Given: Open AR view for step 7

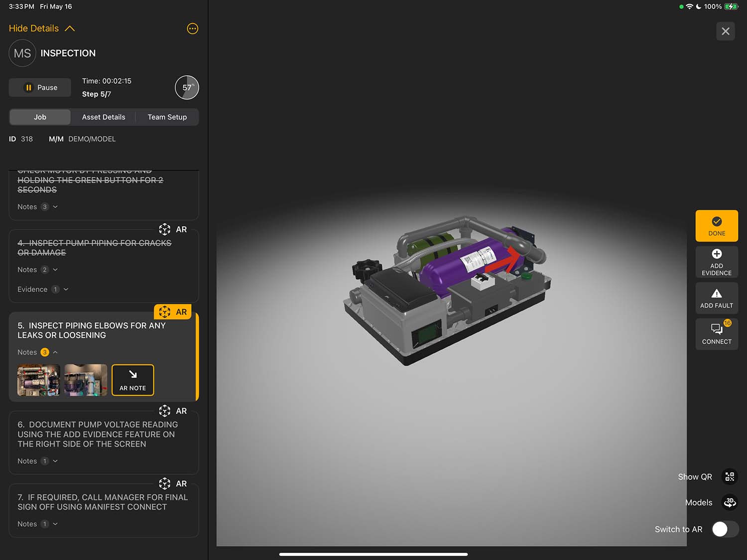Looking at the screenshot, I should [x=173, y=484].
